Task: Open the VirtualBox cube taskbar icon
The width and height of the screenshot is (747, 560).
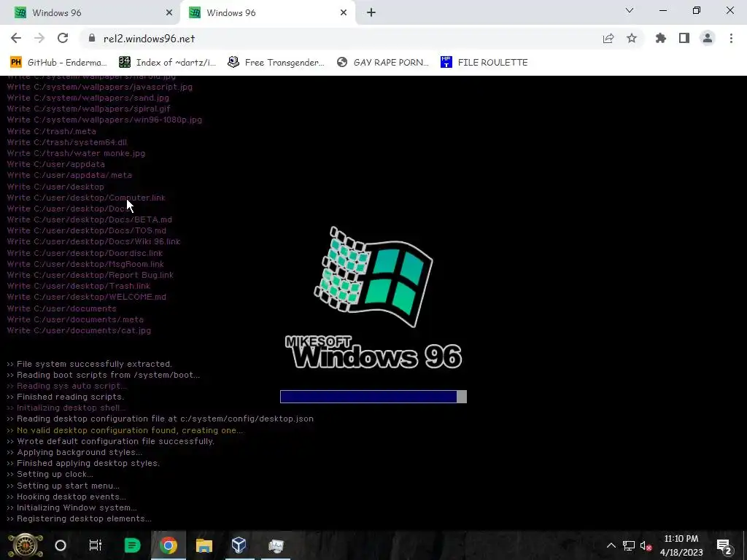Action: click(239, 545)
